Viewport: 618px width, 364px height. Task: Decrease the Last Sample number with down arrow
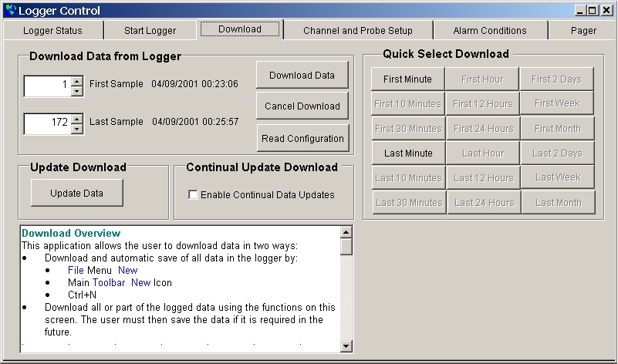[x=77, y=129]
